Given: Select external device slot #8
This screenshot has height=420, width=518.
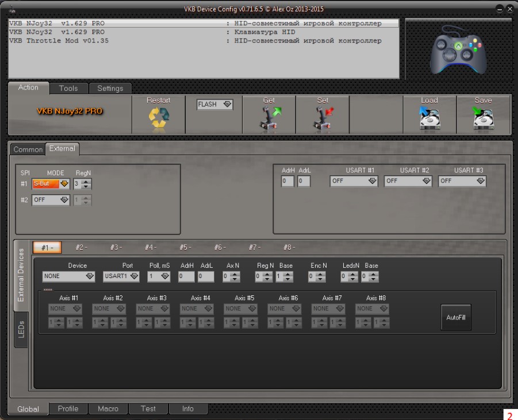Looking at the screenshot, I should click(x=289, y=247).
